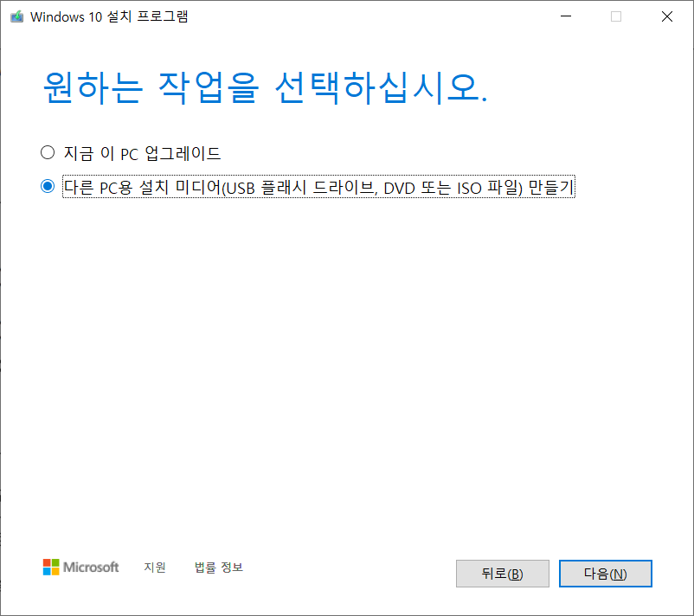Click the Windows 10 setup title bar icon
This screenshot has height=616, width=694.
coord(16,16)
